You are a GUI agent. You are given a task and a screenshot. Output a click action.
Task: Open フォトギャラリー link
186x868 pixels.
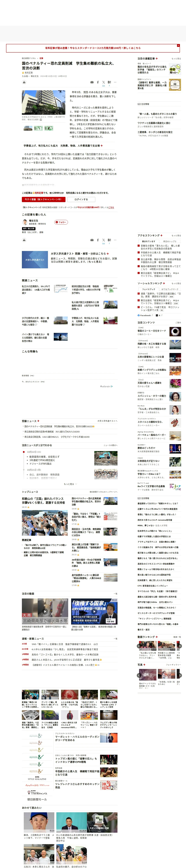point(174,665)
